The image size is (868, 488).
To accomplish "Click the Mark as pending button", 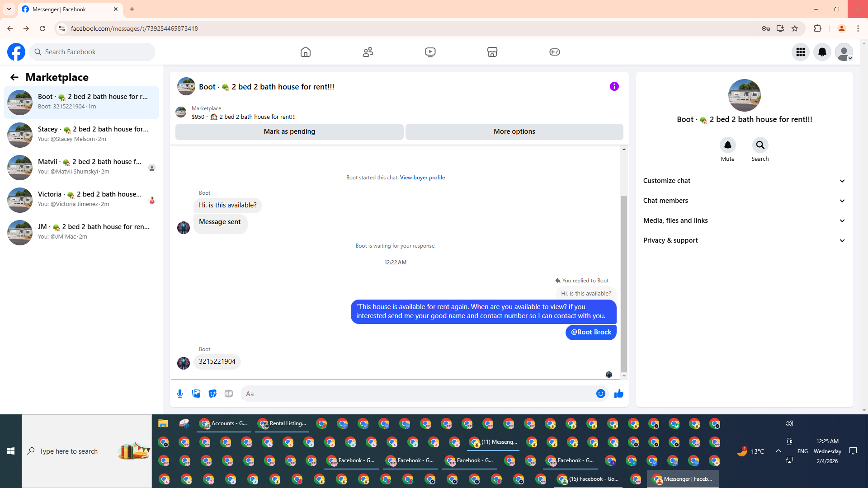I will (x=289, y=131).
